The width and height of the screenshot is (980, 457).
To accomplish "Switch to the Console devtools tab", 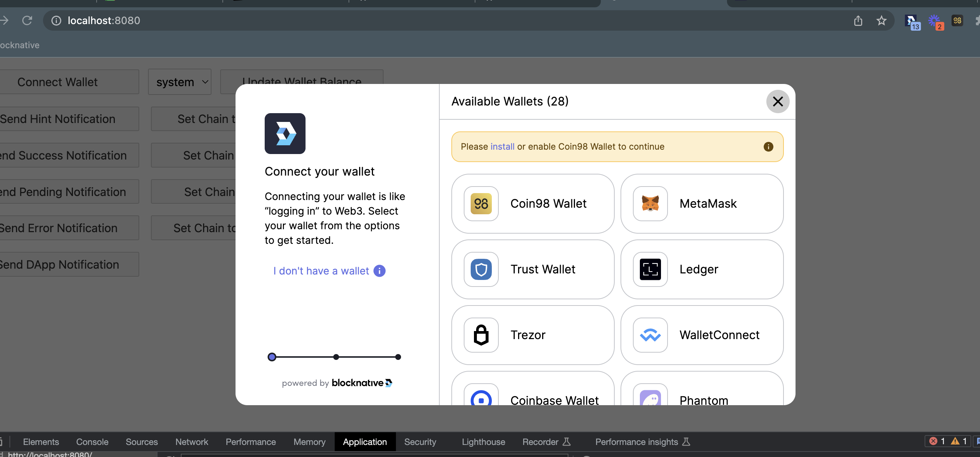I will pos(92,442).
